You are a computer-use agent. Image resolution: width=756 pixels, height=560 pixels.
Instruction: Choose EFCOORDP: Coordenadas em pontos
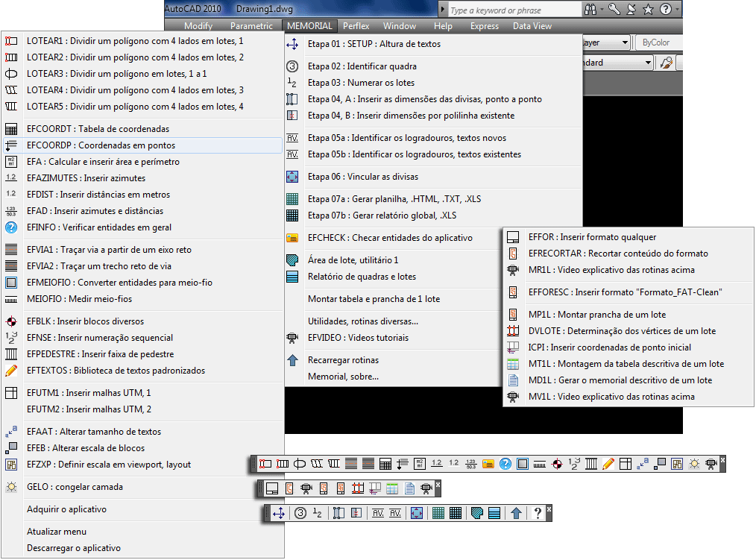[x=101, y=145]
